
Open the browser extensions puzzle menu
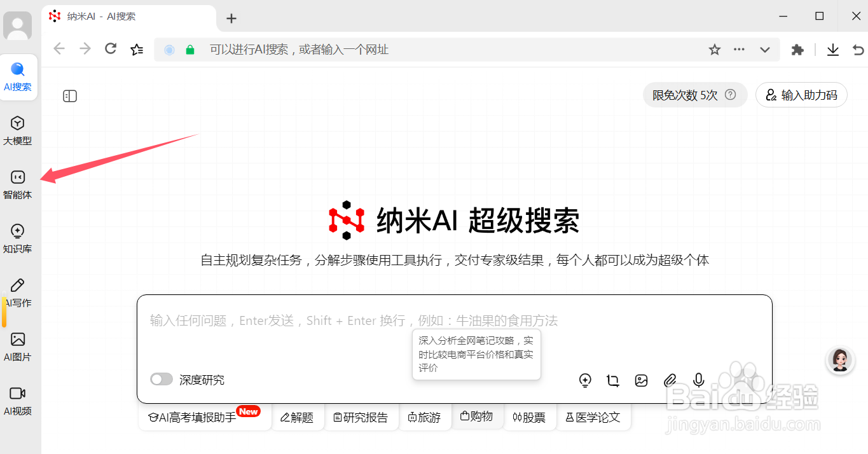(797, 49)
